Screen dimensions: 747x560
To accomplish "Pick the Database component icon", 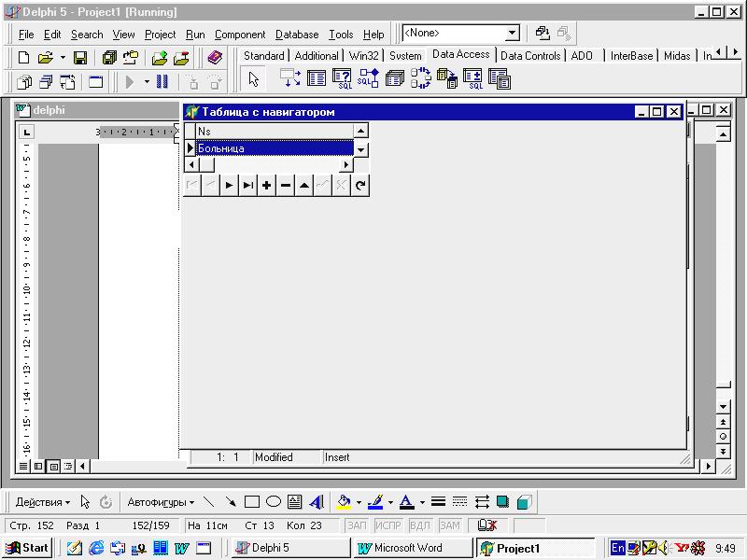I will 394,78.
